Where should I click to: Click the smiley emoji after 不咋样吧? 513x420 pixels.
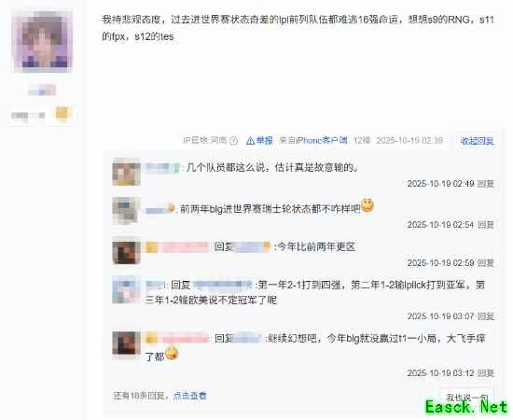(x=367, y=205)
